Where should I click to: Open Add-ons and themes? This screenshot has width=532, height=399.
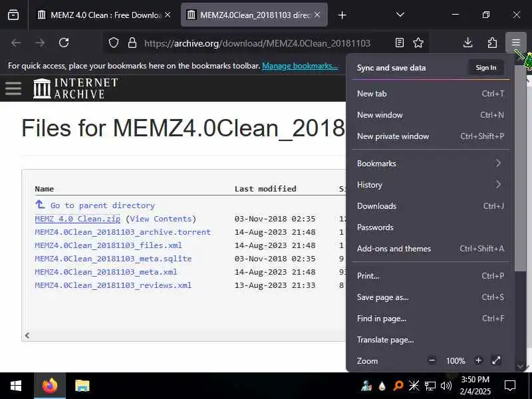(430, 249)
